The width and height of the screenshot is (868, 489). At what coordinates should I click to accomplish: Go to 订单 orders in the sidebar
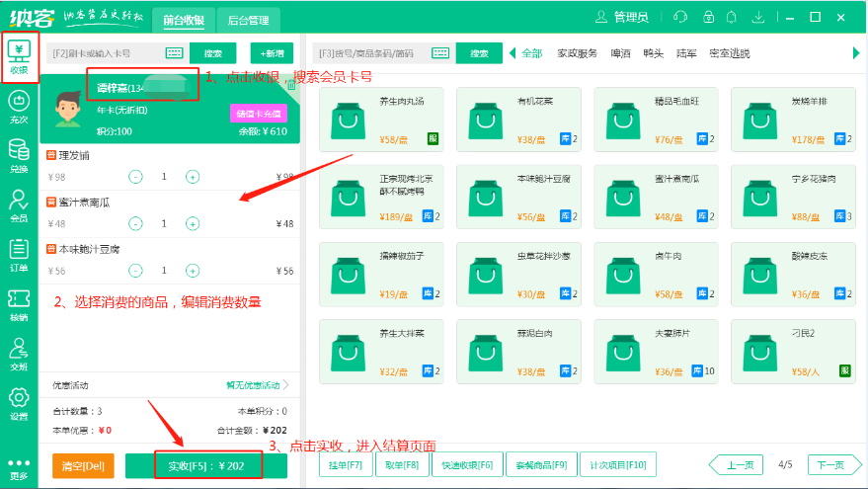(x=19, y=254)
